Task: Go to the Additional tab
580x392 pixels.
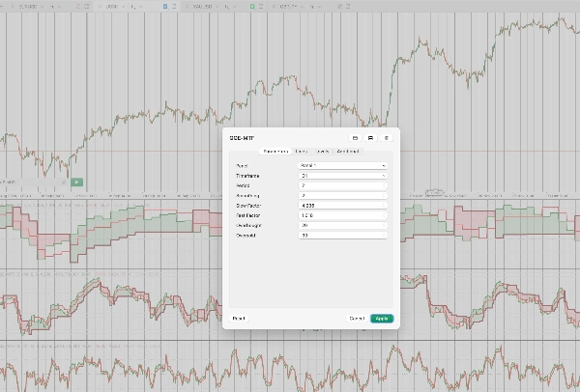Action: [x=348, y=152]
